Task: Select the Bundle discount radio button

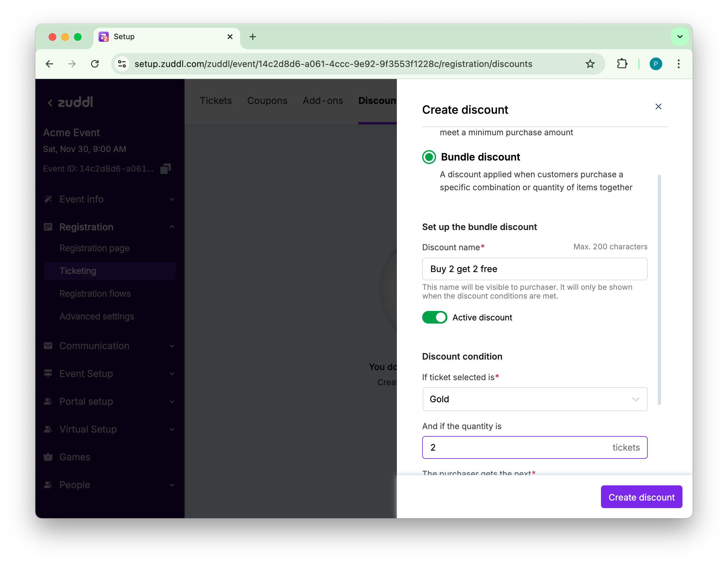Action: [x=429, y=157]
